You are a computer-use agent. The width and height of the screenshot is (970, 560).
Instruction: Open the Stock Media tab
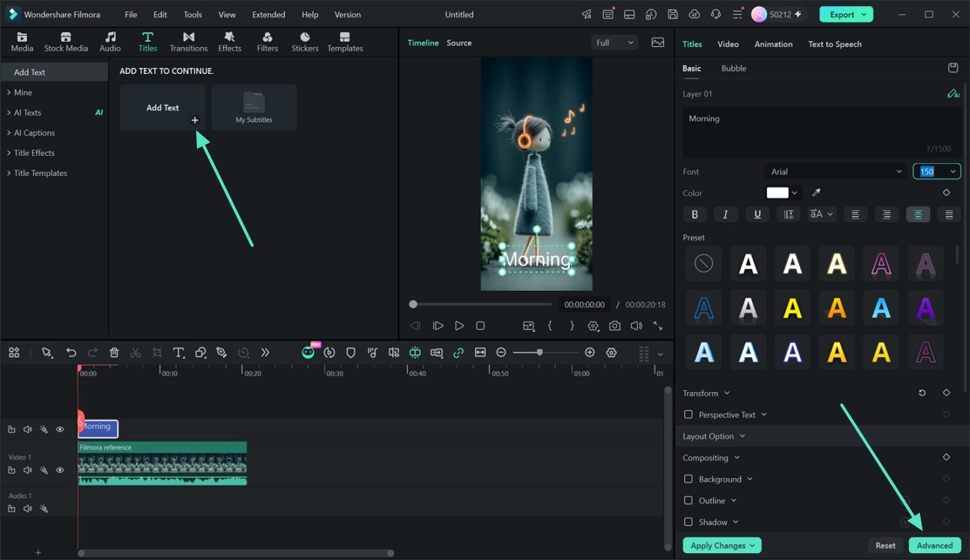[66, 42]
